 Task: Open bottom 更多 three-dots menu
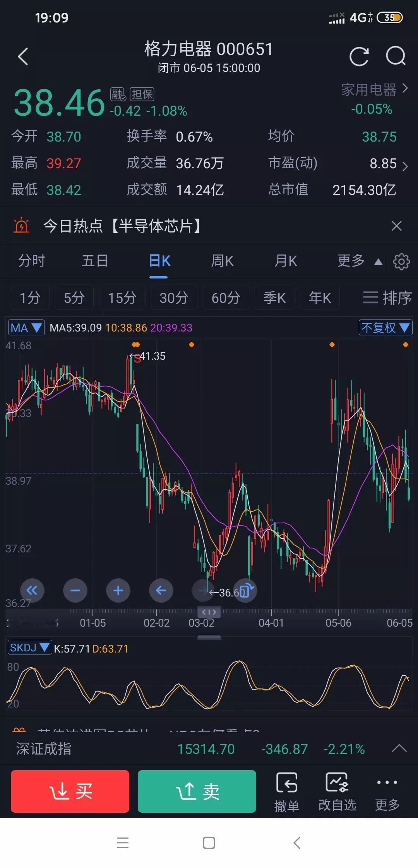[387, 792]
